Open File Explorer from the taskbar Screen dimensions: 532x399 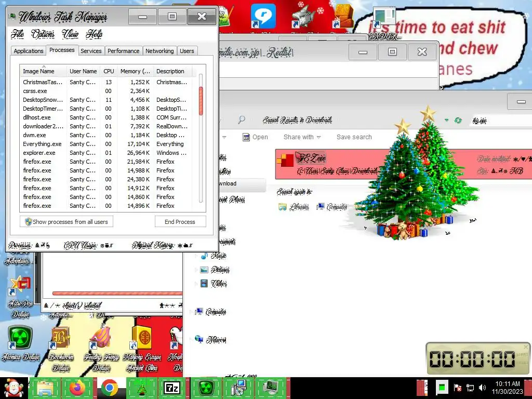pyautogui.click(x=45, y=388)
